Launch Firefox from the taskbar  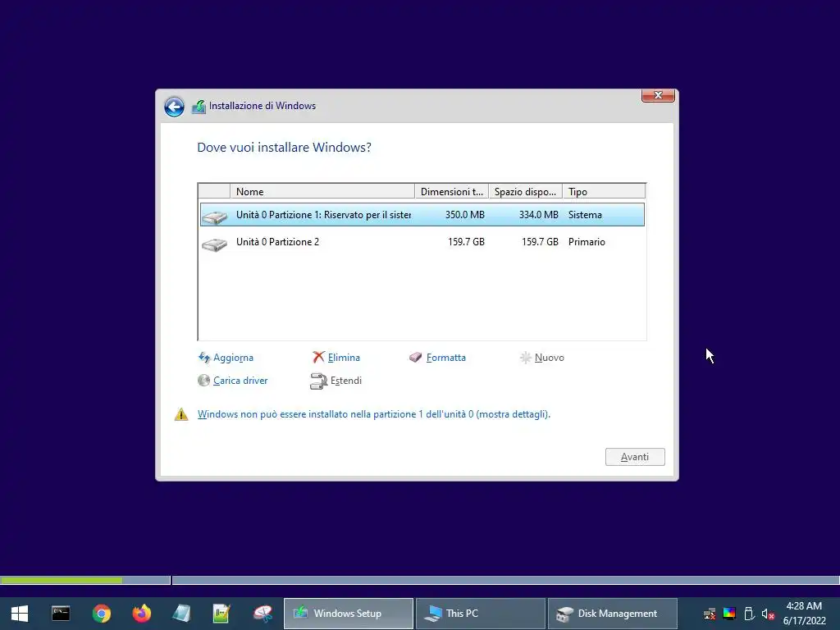[x=142, y=614]
